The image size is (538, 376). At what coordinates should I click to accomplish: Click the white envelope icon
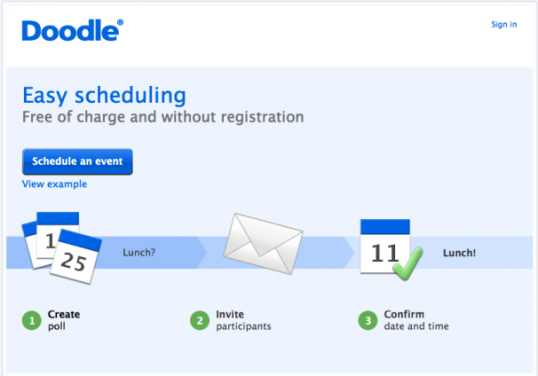(x=263, y=244)
